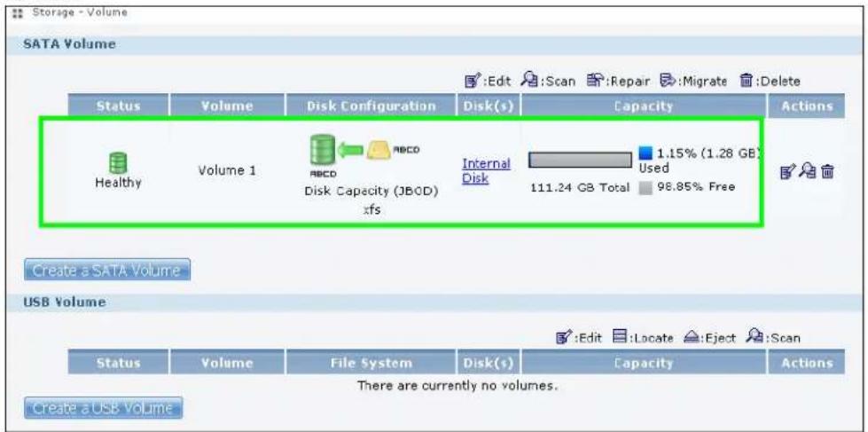The width and height of the screenshot is (868, 432).
Task: Click the Migrate legend icon
Action: coord(668,81)
